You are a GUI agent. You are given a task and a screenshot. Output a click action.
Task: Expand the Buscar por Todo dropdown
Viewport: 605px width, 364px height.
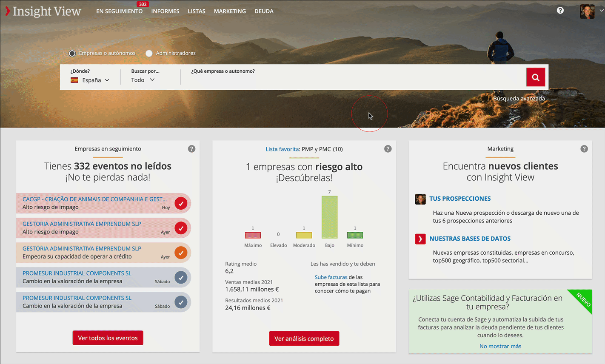coord(143,80)
